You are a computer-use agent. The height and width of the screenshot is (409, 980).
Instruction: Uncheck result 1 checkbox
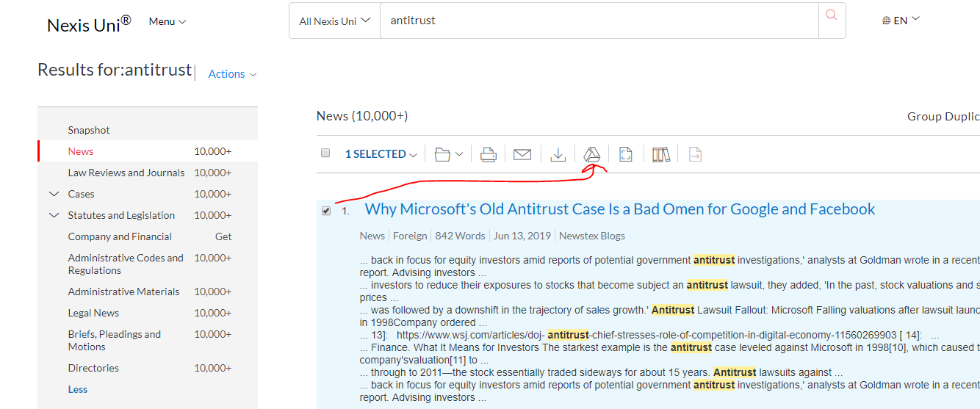[x=326, y=211]
